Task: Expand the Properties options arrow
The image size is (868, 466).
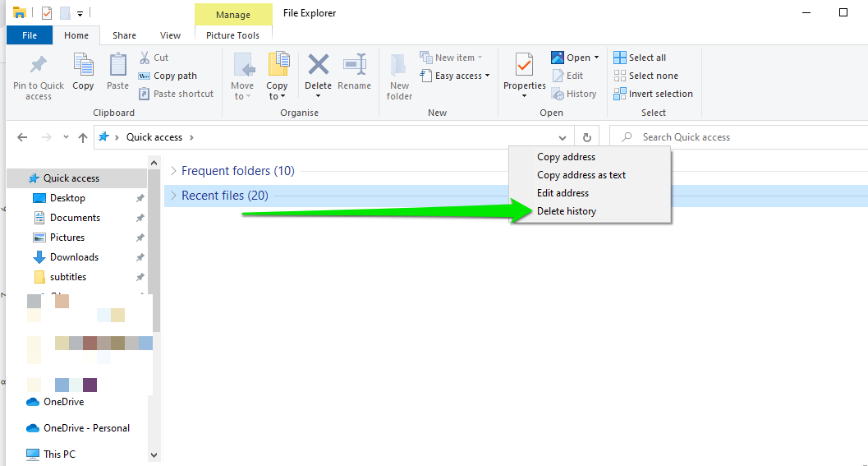Action: [x=524, y=96]
